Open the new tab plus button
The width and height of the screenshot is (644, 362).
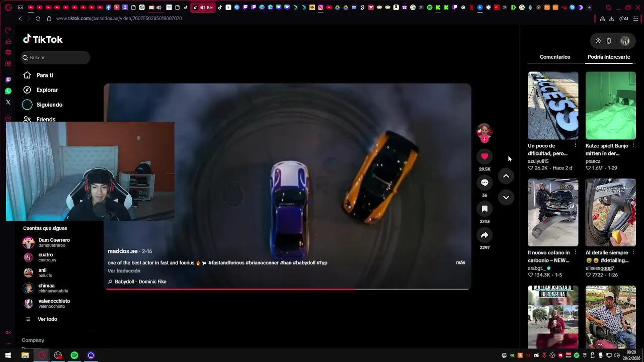coord(589,8)
